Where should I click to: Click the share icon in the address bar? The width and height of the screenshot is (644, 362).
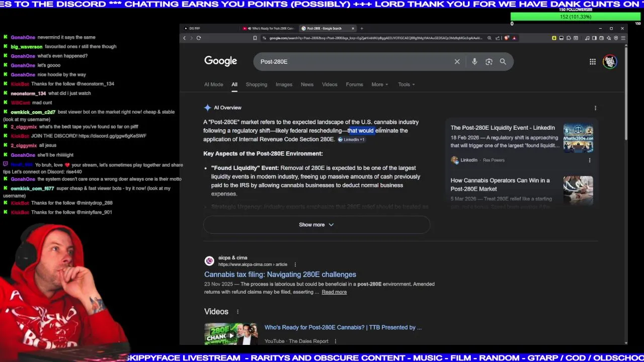(x=498, y=38)
